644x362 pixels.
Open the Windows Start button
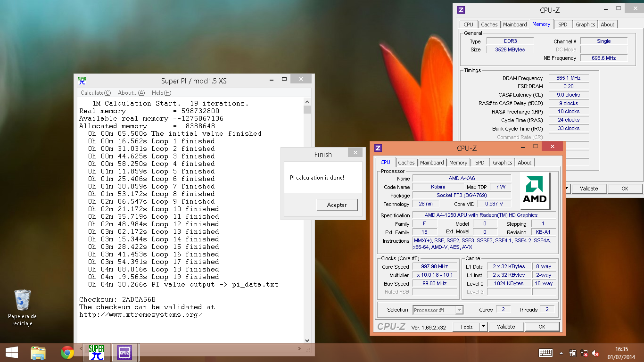(x=12, y=353)
